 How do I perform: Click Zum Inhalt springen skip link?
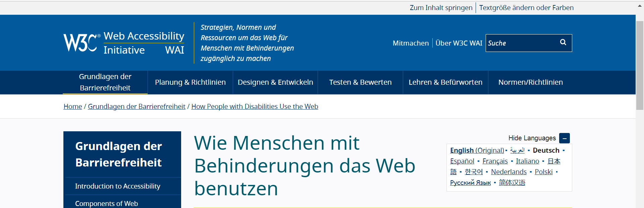point(441,8)
